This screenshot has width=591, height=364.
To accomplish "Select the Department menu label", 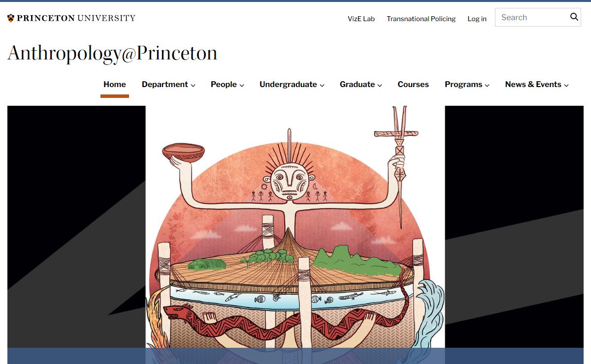I will pyautogui.click(x=165, y=84).
